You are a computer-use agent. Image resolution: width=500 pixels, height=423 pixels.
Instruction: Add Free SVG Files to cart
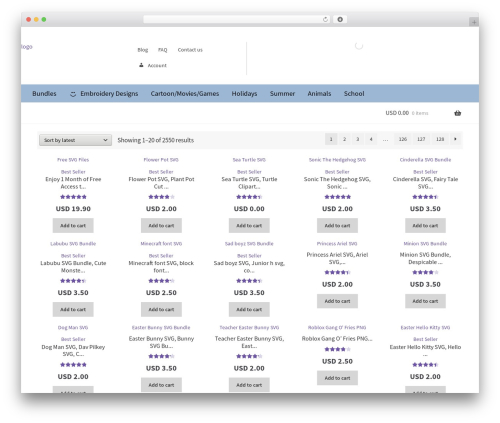73,226
